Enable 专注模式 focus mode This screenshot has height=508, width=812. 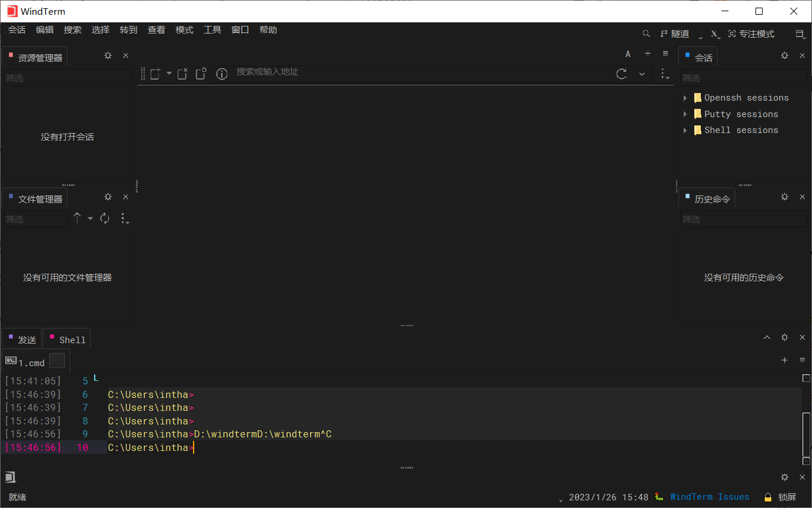click(x=751, y=34)
